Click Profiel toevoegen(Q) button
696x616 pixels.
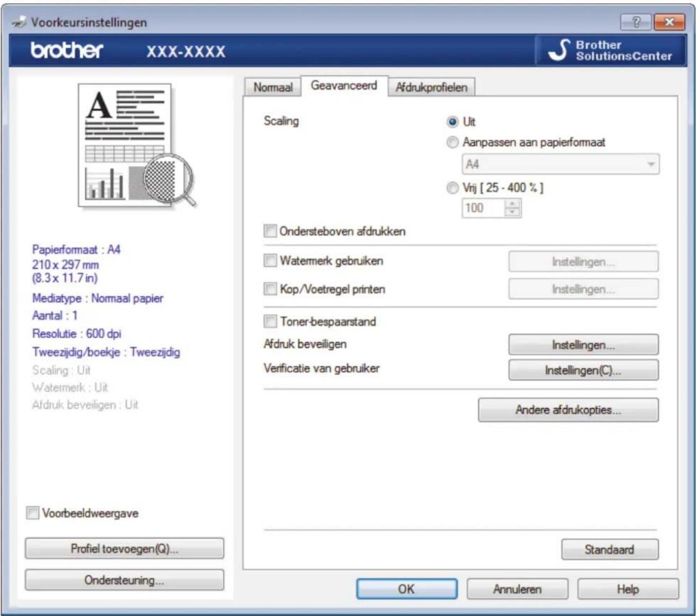pyautogui.click(x=124, y=549)
